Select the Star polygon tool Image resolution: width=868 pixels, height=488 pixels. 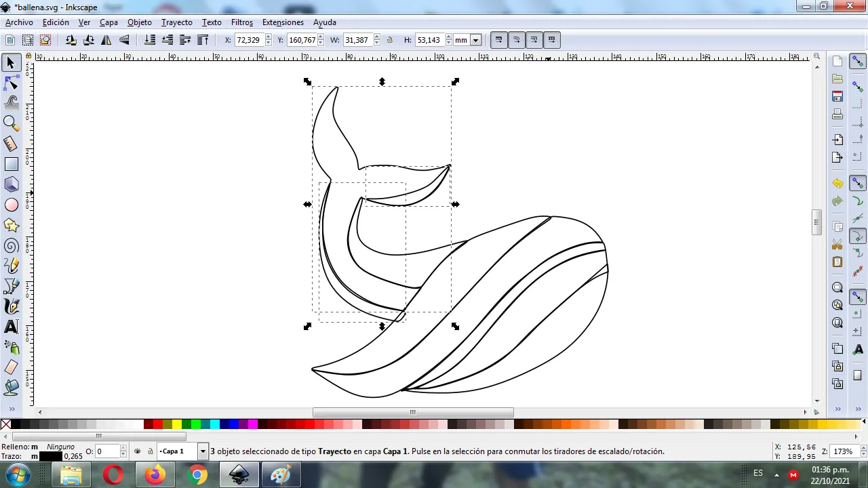coord(11,225)
